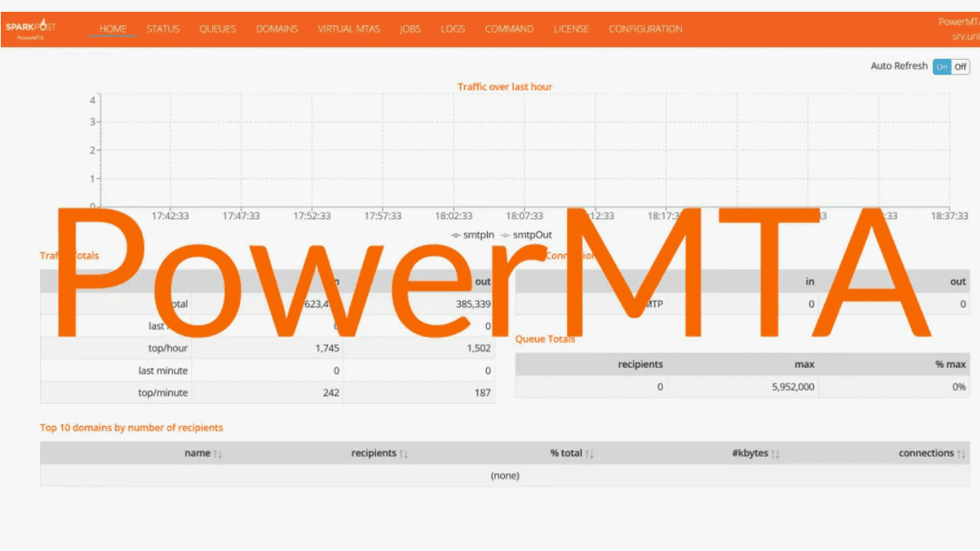Sort domains table by connections

click(x=932, y=454)
